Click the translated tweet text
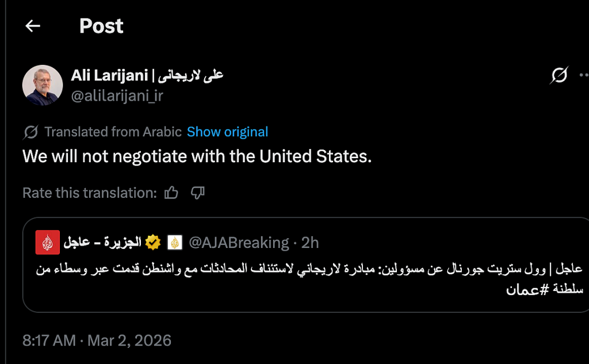This screenshot has width=589, height=364. coord(197,156)
